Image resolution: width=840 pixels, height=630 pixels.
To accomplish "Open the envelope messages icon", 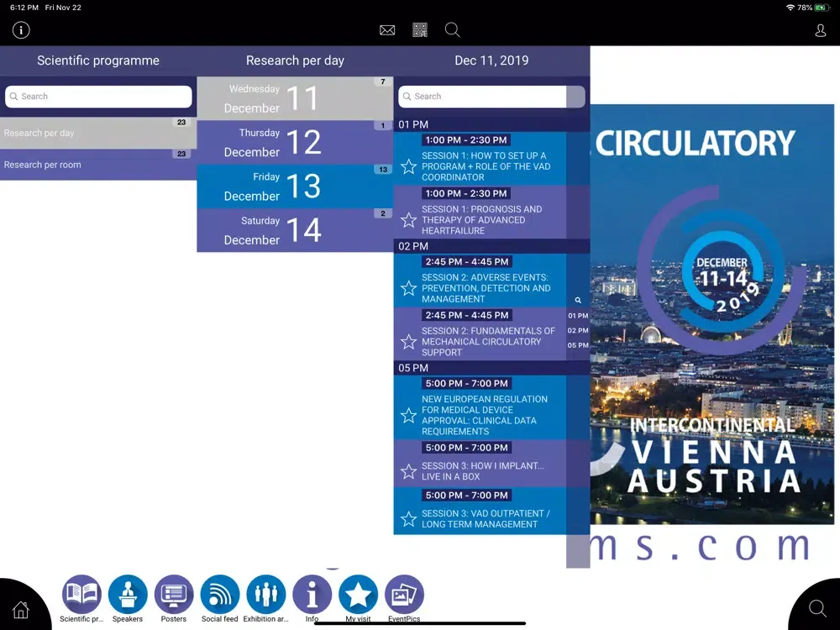I will point(387,30).
